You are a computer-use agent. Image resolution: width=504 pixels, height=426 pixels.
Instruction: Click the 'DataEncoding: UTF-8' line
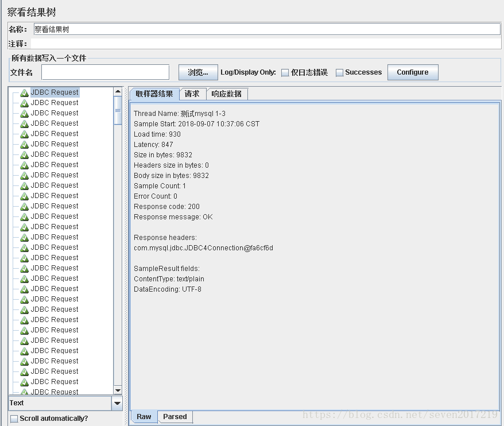(x=168, y=289)
